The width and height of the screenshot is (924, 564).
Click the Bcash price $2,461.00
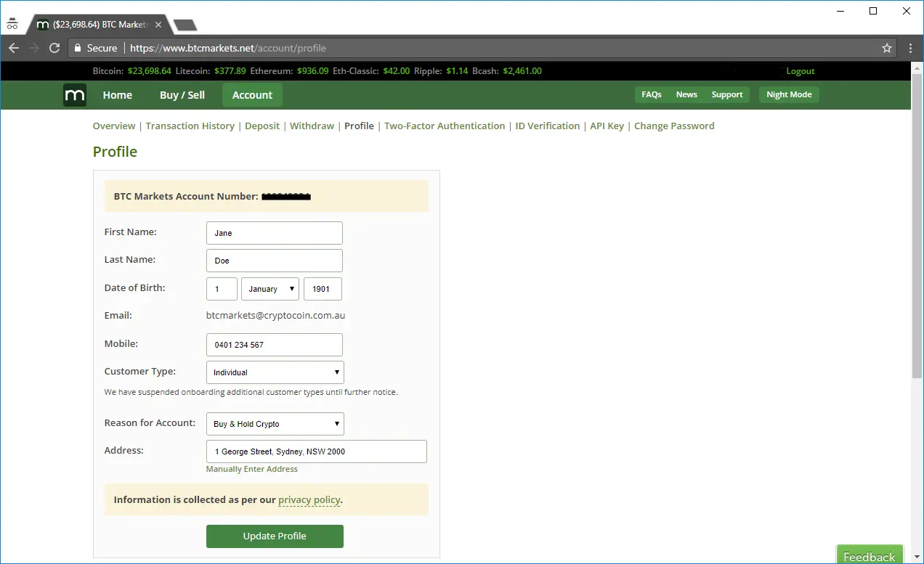(x=522, y=71)
